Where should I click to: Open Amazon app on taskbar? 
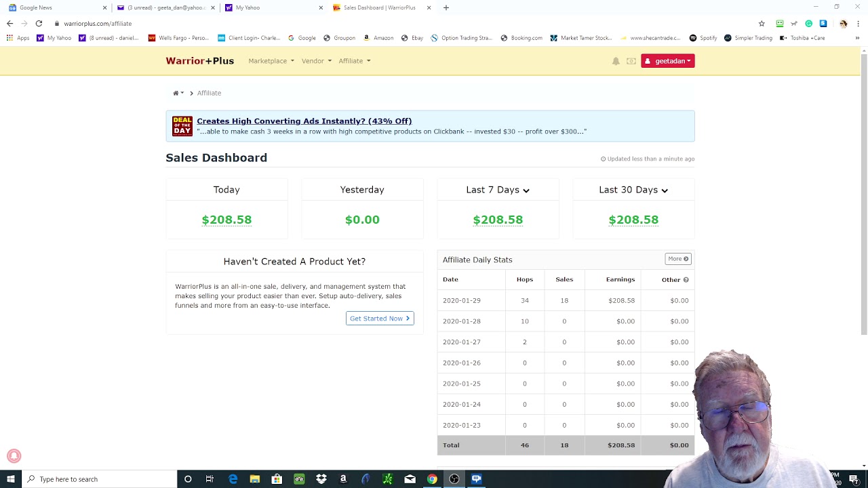[343, 479]
